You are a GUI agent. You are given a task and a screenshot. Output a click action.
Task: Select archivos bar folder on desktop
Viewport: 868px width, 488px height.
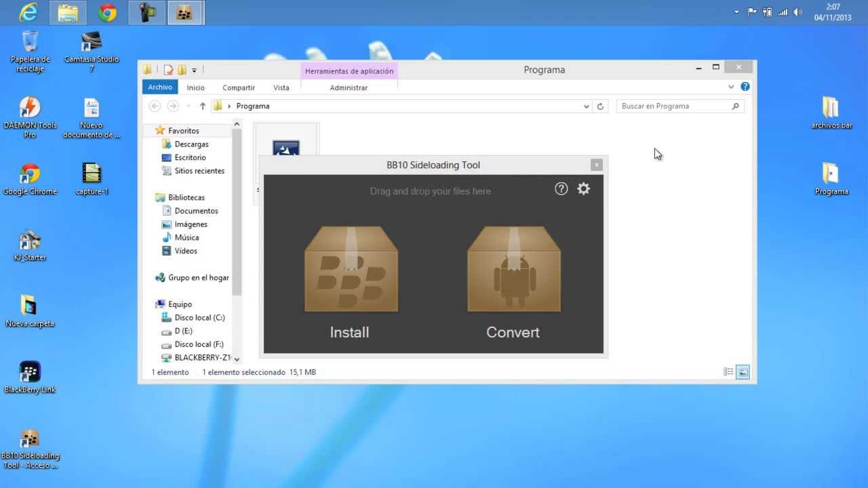point(831,113)
